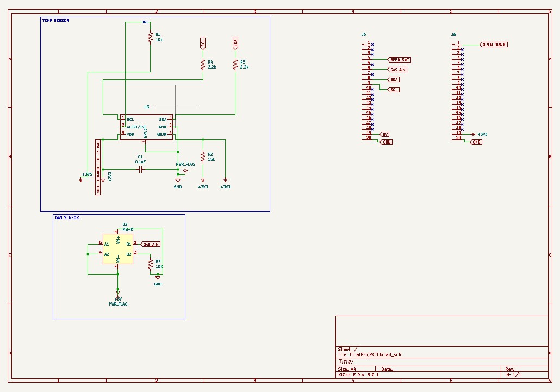Screen dimensions: 560x392
Task: Click the MQ-6 value text of U2
Action: (x=128, y=229)
